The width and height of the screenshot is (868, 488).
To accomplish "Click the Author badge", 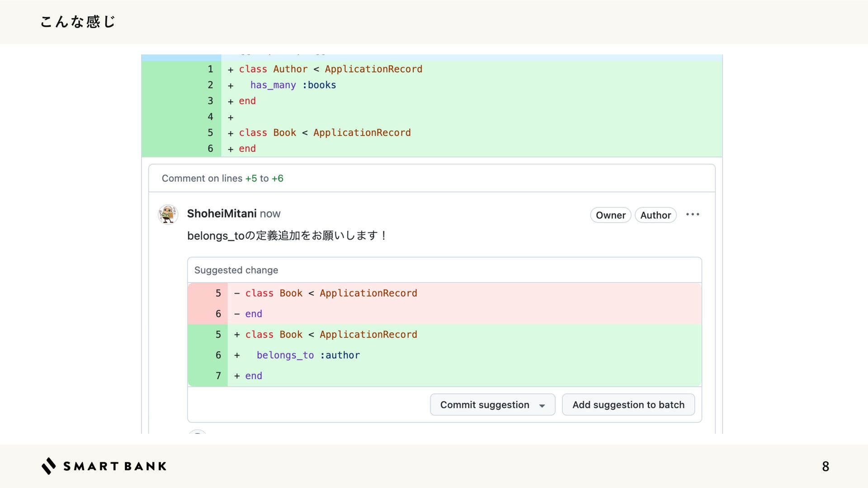I will (x=655, y=215).
